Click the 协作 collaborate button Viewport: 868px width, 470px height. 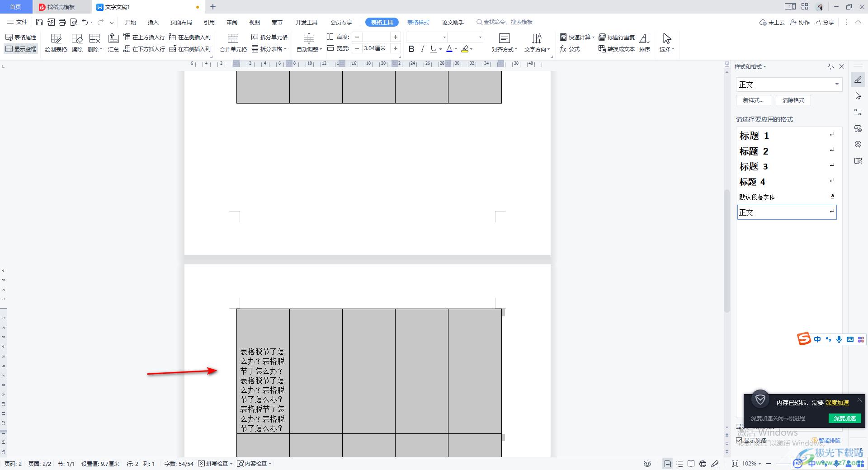point(800,22)
